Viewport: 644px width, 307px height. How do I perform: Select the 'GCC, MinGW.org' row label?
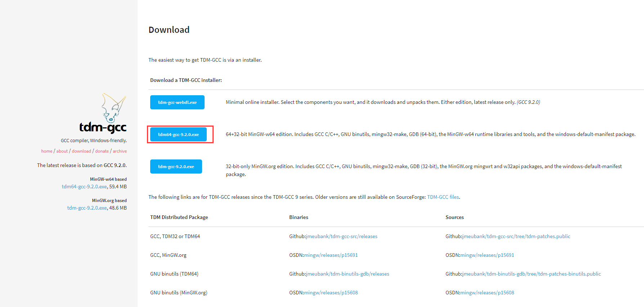(x=168, y=255)
